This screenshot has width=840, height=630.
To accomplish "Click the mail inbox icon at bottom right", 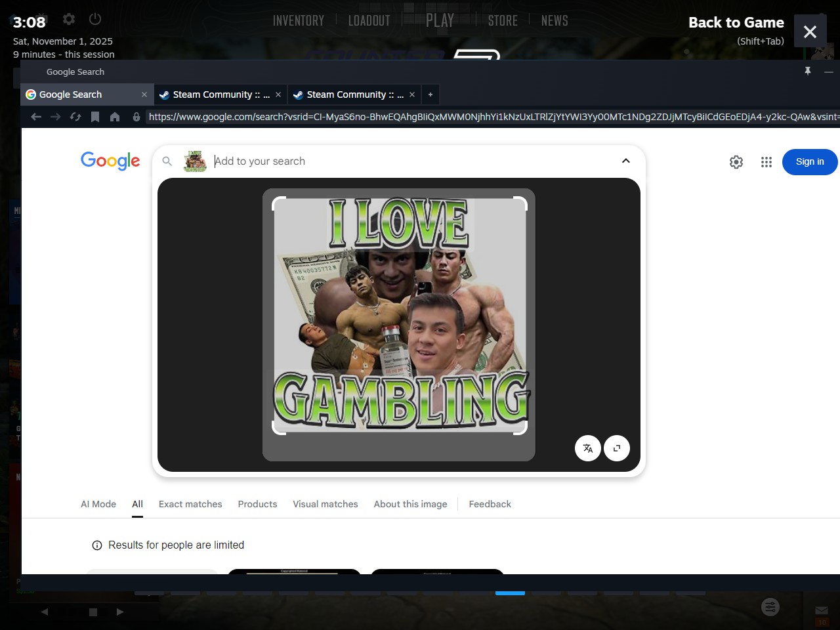I will click(x=822, y=610).
